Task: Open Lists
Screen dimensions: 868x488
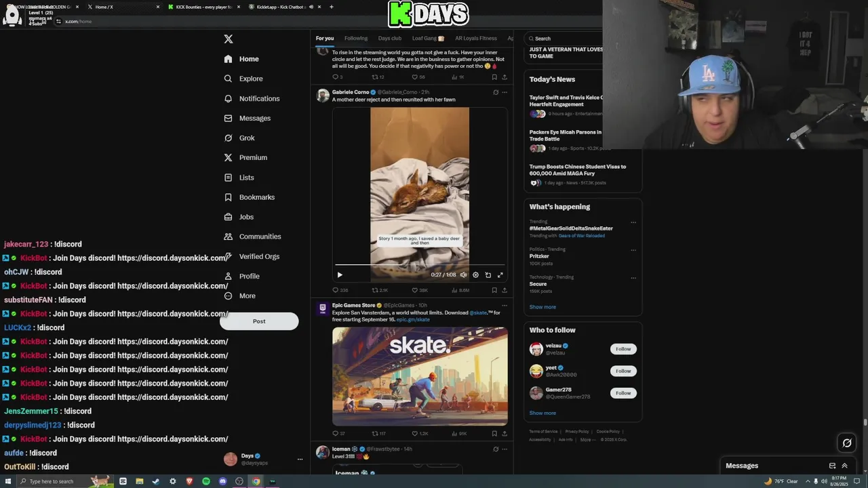Action: coord(239,178)
